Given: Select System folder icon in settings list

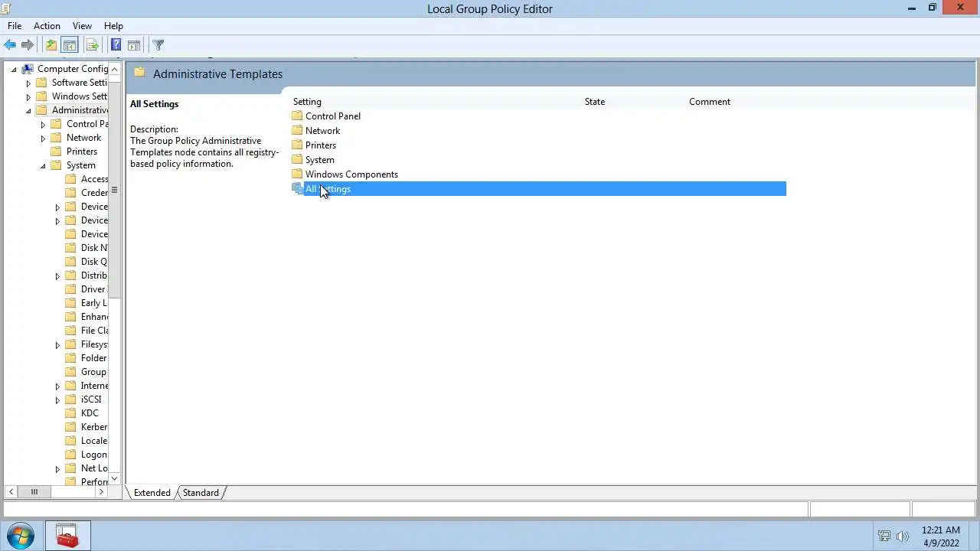Looking at the screenshot, I should pyautogui.click(x=298, y=159).
